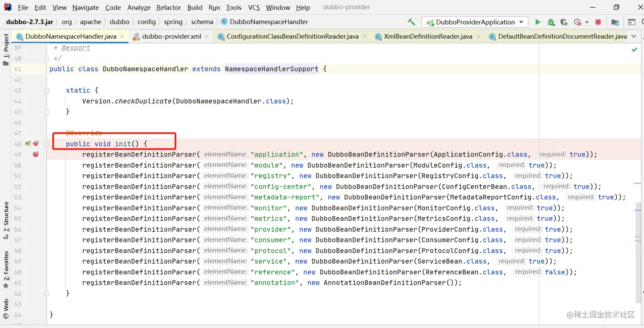The height and width of the screenshot is (328, 644).
Task: Toggle the breakpoint on line 48
Action: 36,144
